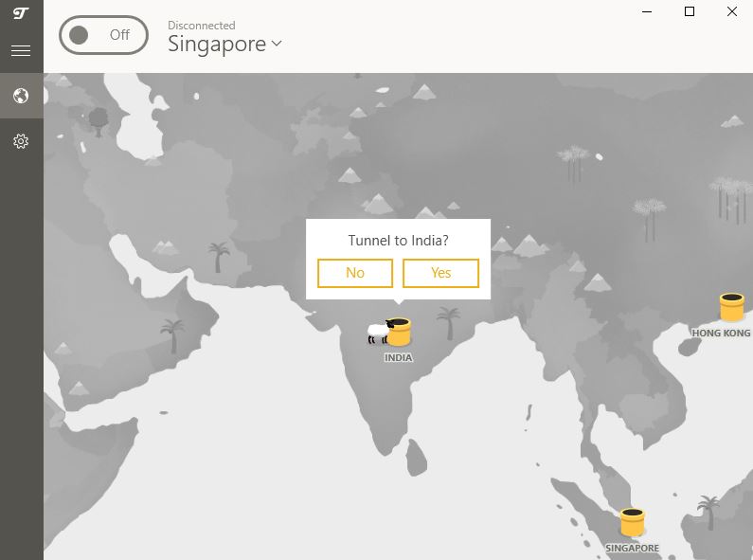Select the Hong Kong tunnel on map
Screen dimensions: 753x560
(732, 307)
